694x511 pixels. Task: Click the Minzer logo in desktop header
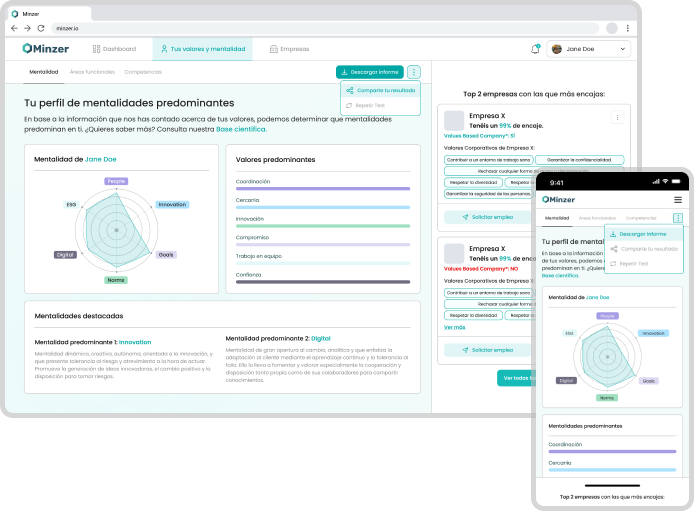pyautogui.click(x=46, y=49)
